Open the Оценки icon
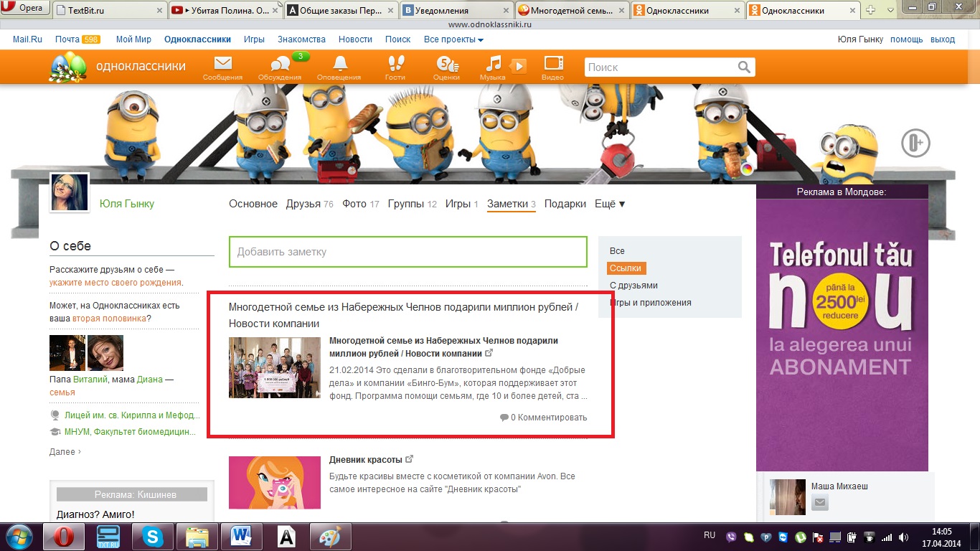Screen dimensions: 980x551 (446, 63)
